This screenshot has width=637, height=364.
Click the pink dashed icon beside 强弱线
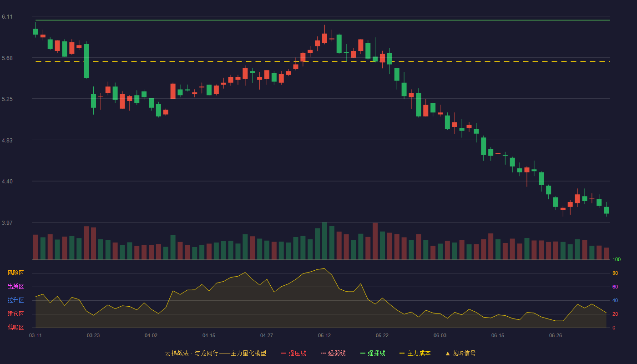(x=323, y=353)
